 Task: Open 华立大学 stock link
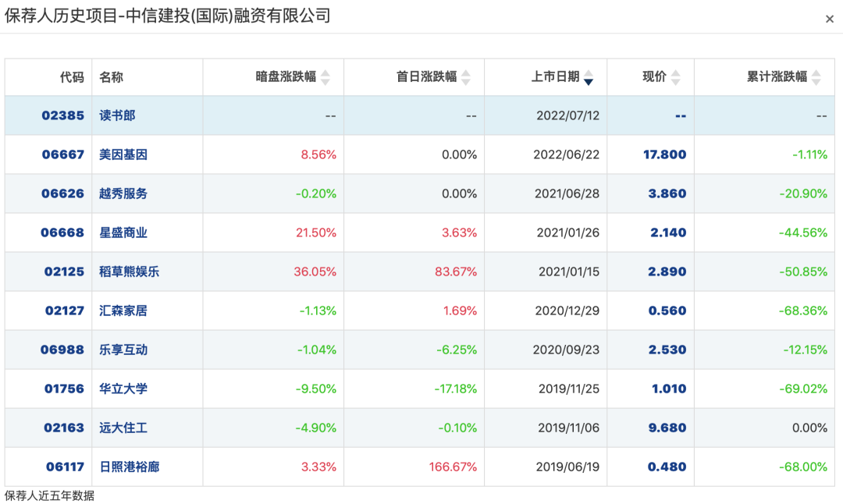(x=123, y=389)
